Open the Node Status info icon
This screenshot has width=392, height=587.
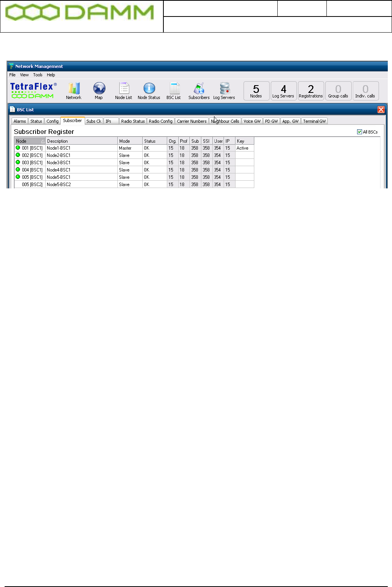pos(149,91)
